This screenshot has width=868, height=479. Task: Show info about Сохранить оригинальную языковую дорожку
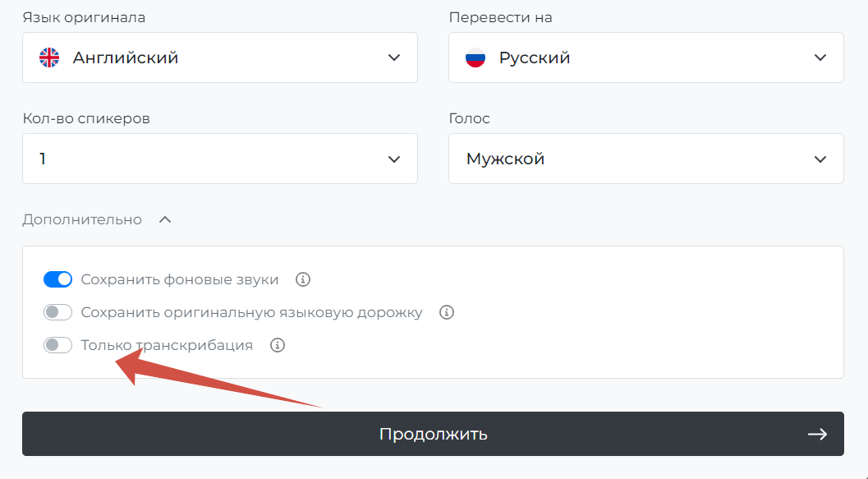[447, 312]
